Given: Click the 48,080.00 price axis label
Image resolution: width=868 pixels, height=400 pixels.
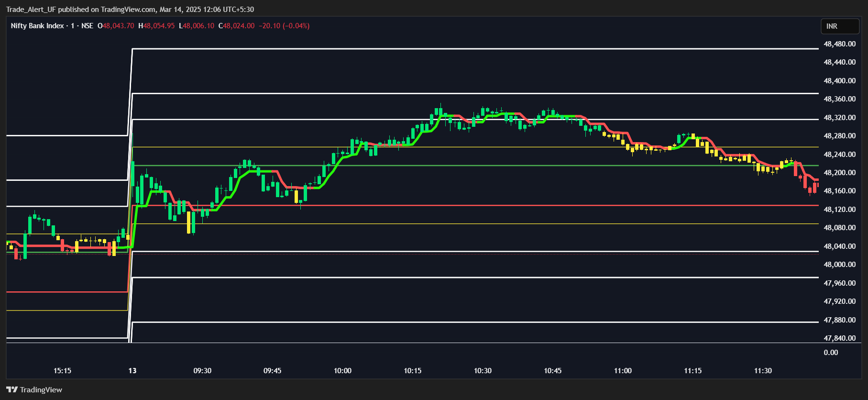Looking at the screenshot, I should 839,228.
